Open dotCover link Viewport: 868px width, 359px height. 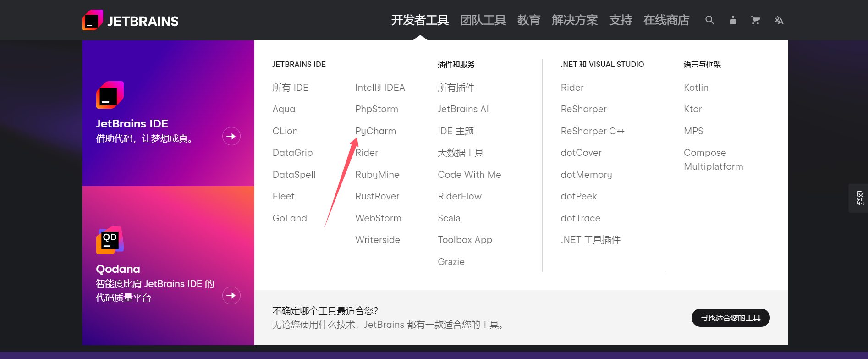[581, 153]
